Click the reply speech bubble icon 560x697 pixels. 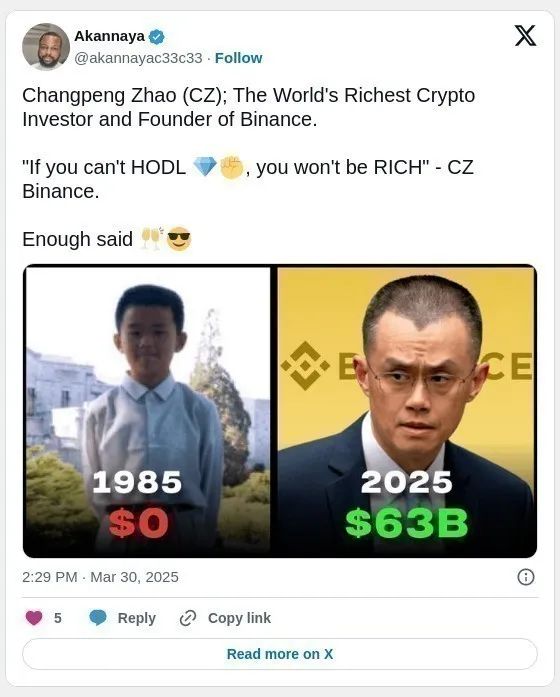[98, 618]
